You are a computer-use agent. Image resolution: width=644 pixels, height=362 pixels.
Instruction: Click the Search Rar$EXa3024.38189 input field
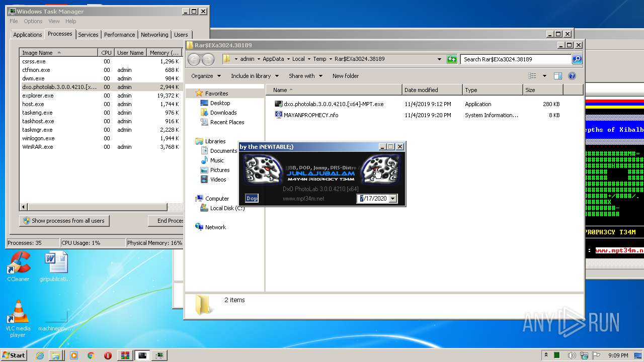coord(516,59)
